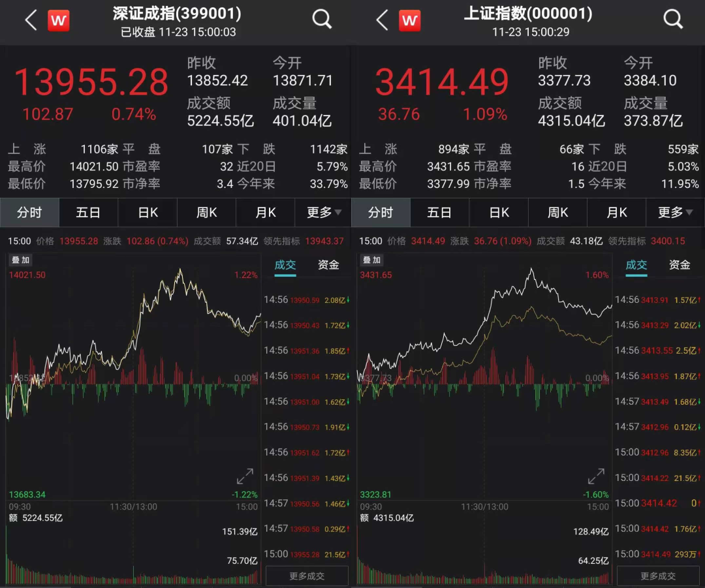Screen dimensions: 705x588
Task: Switch to the 周K tab on Shenzhen panel
Action: pos(206,213)
